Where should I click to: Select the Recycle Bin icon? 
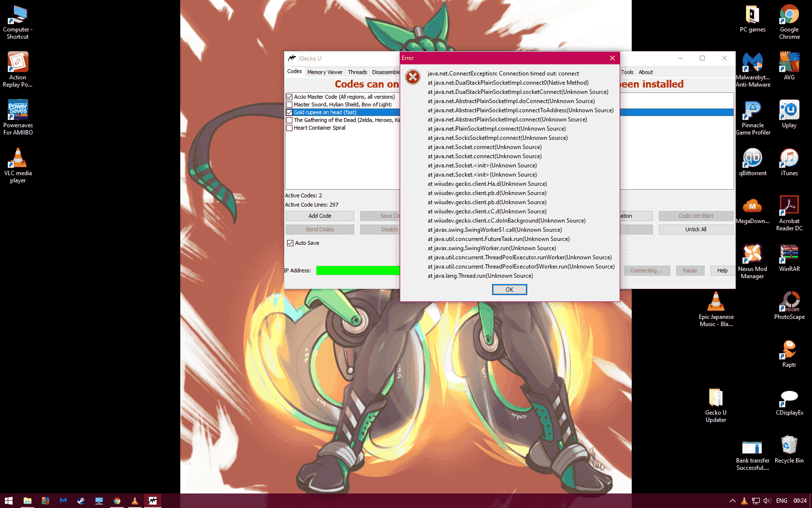click(x=789, y=449)
